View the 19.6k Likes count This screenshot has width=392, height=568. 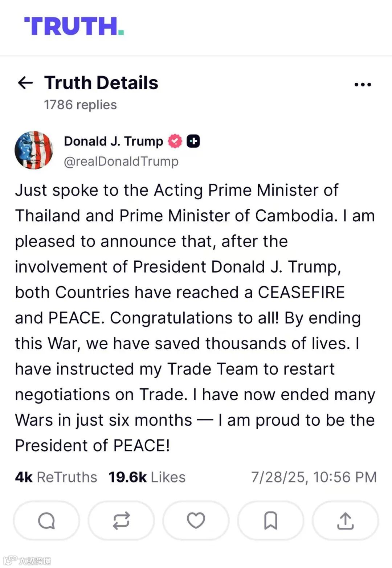[x=147, y=477]
